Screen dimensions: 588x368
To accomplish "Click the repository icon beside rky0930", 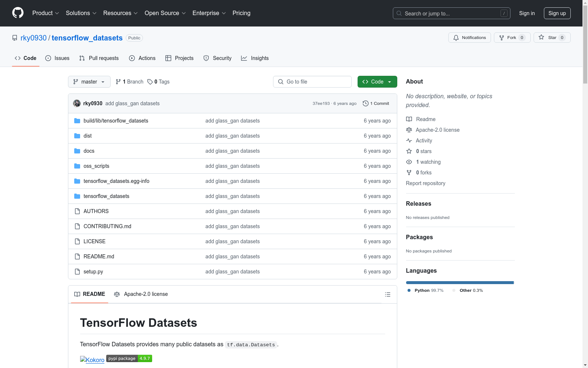I will click(x=15, y=38).
